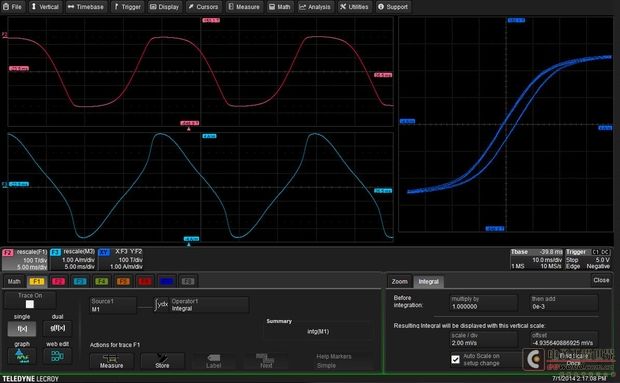The width and height of the screenshot is (620, 383).
Task: Choose the graph function icon
Action: pyautogui.click(x=22, y=356)
